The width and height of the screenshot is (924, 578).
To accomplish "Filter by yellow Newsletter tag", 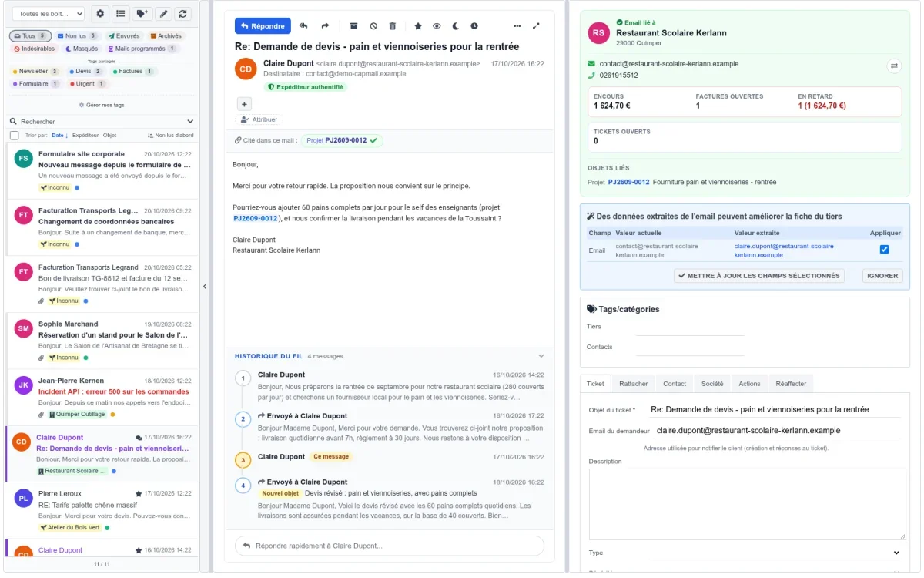I will point(35,72).
